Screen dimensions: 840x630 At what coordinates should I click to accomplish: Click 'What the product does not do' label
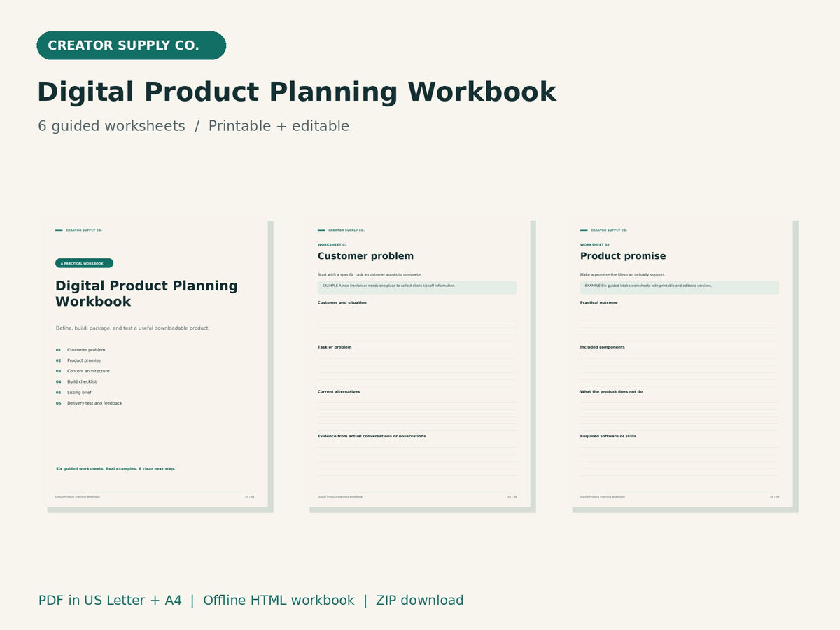[x=611, y=392]
